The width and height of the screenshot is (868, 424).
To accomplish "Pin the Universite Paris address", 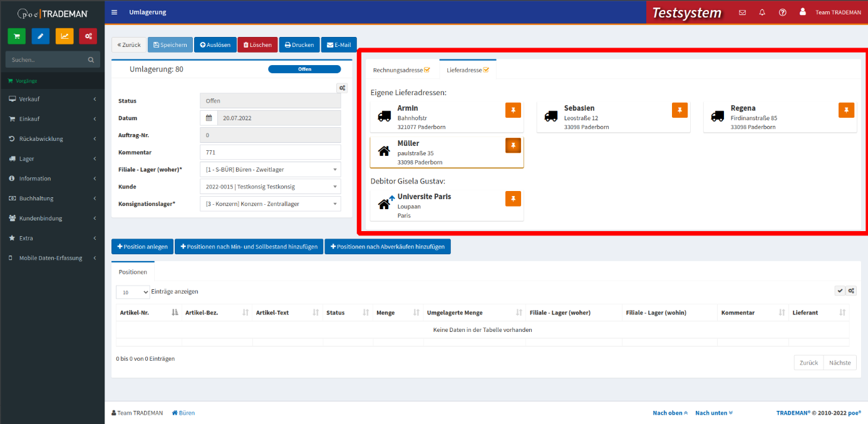I will [513, 199].
